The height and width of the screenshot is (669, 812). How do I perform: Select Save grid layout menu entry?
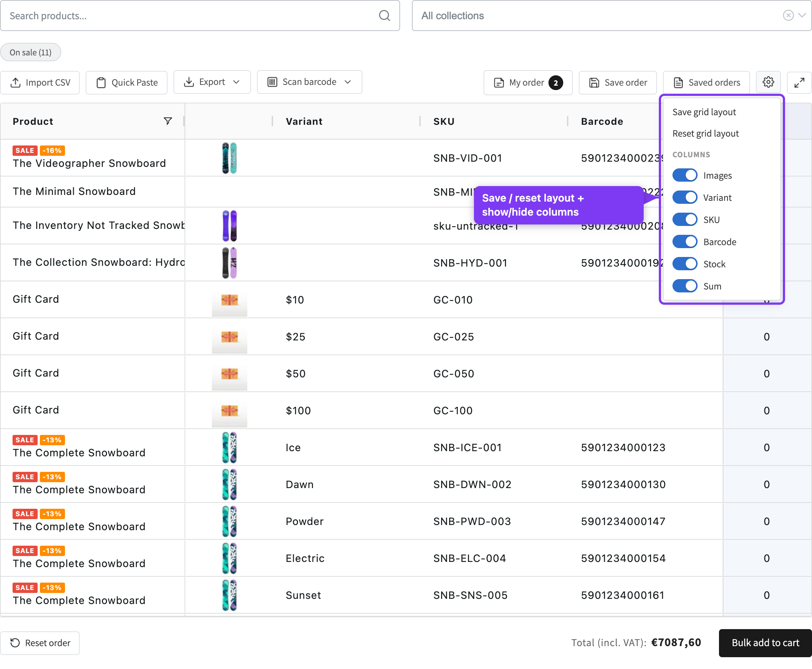tap(704, 112)
